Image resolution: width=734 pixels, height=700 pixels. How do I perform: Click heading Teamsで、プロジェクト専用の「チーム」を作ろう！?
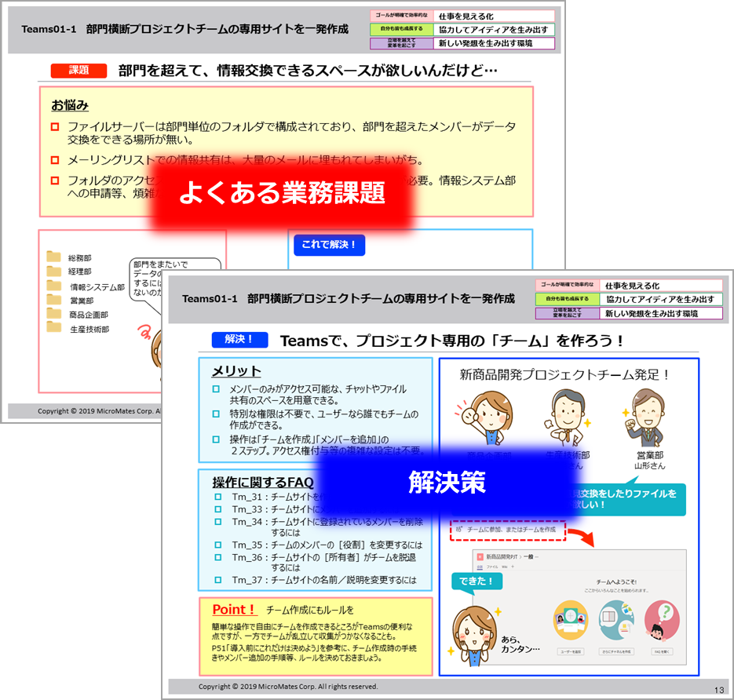click(451, 341)
